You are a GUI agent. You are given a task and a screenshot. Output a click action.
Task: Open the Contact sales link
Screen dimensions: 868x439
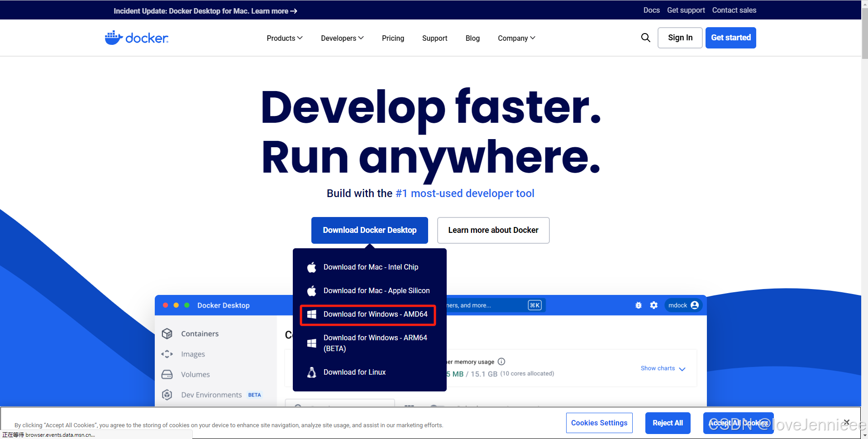tap(734, 10)
